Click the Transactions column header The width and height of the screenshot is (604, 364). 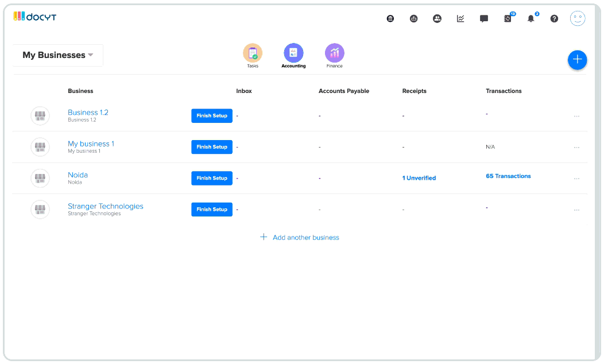[504, 91]
